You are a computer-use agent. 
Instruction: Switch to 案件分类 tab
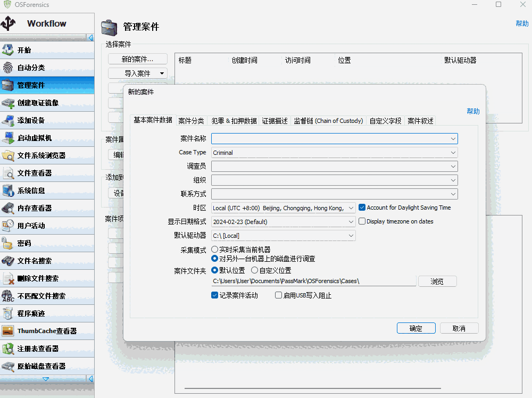click(191, 121)
